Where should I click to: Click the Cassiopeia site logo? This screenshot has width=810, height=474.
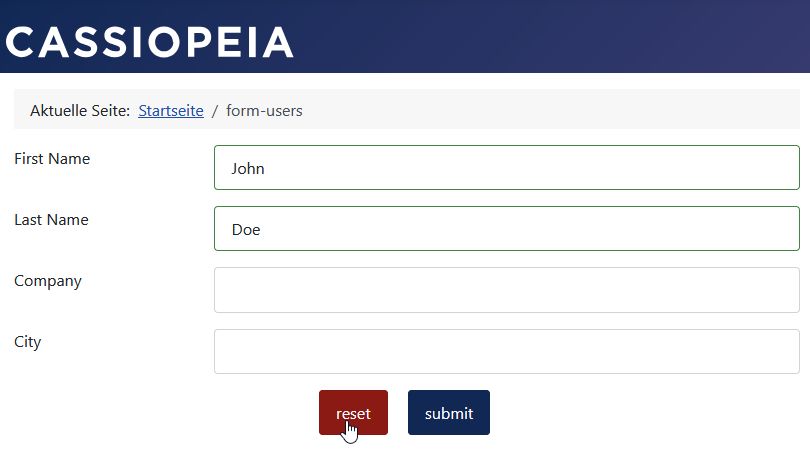[150, 42]
